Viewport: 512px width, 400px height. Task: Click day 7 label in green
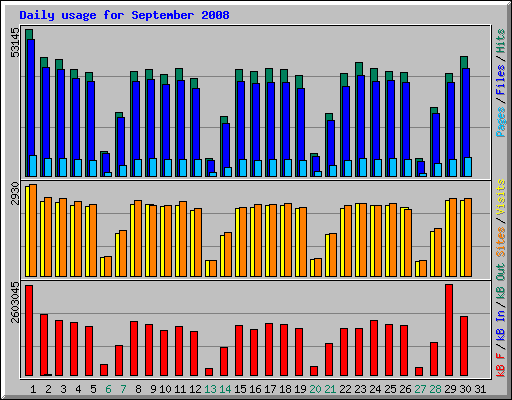[x=123, y=389]
